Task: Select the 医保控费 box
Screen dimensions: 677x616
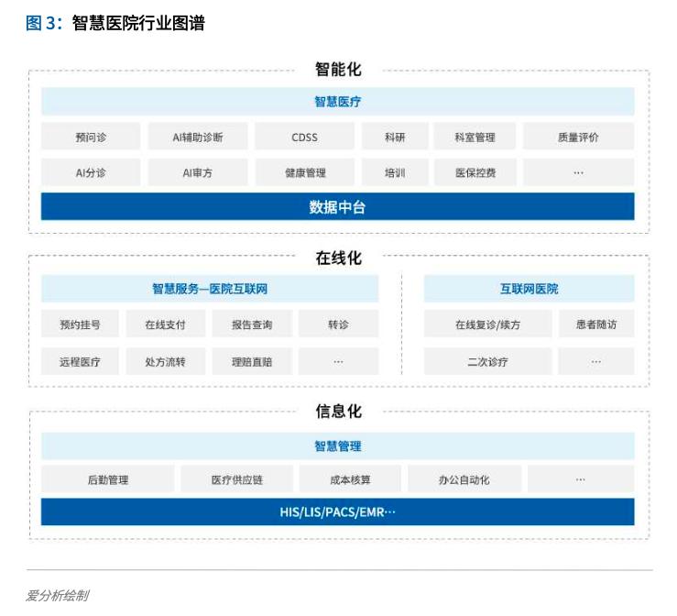Action: [x=475, y=172]
